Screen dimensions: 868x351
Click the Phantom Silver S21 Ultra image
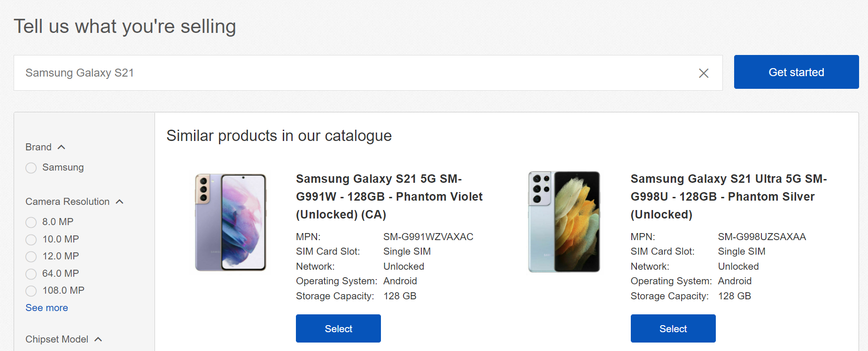pyautogui.click(x=564, y=222)
